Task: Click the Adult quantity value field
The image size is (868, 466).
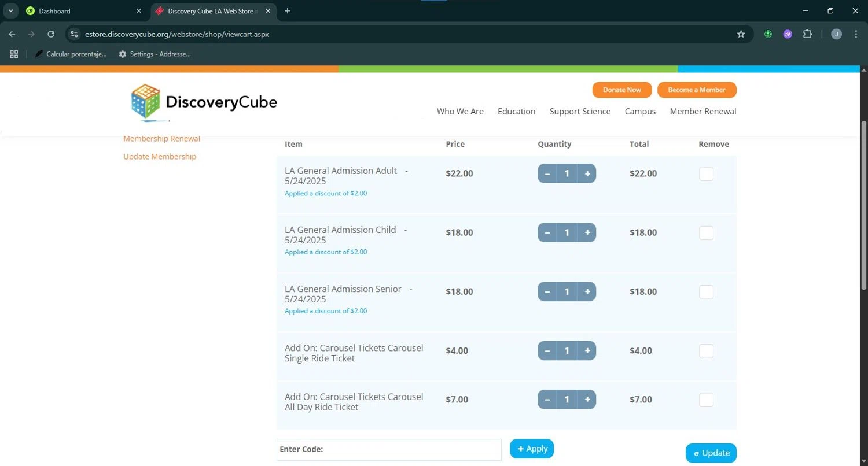Action: [567, 173]
